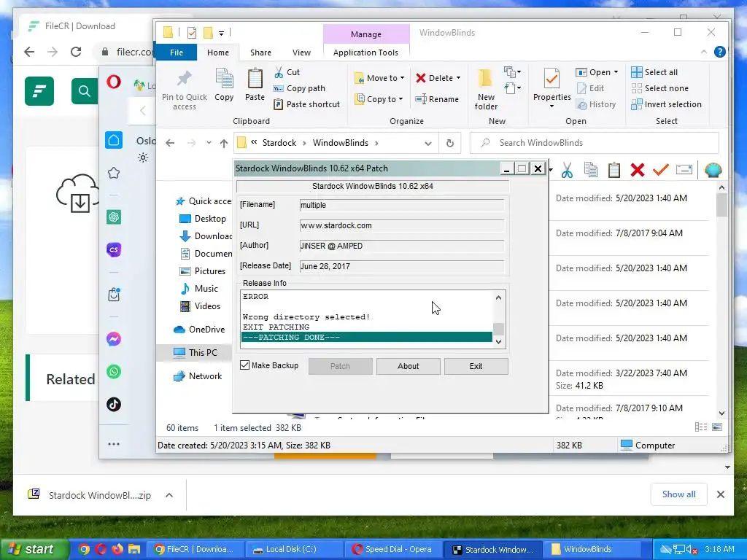The image size is (747, 560).
Task: Expand the Move to dropdown
Action: point(403,78)
